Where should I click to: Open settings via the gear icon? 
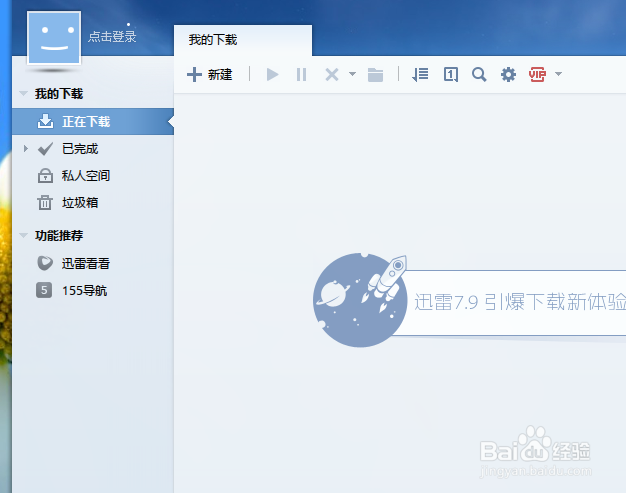(x=508, y=74)
